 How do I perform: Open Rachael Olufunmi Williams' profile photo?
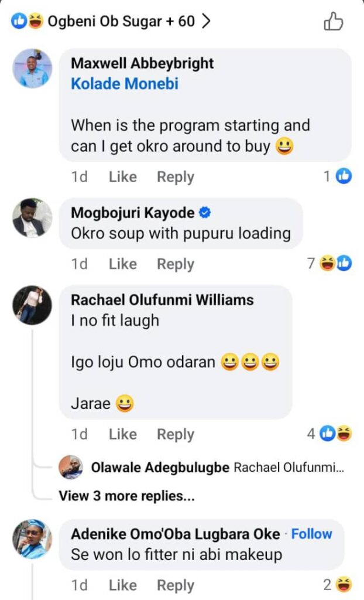click(x=33, y=305)
